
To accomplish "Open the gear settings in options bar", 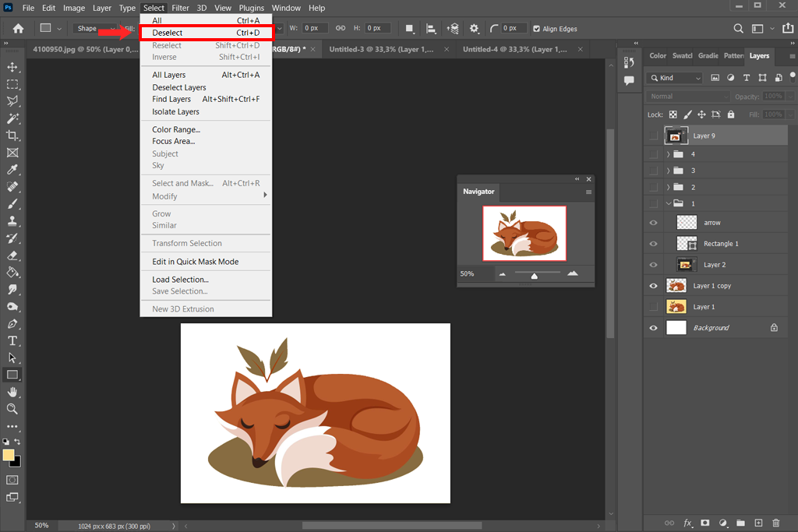I will pyautogui.click(x=474, y=29).
